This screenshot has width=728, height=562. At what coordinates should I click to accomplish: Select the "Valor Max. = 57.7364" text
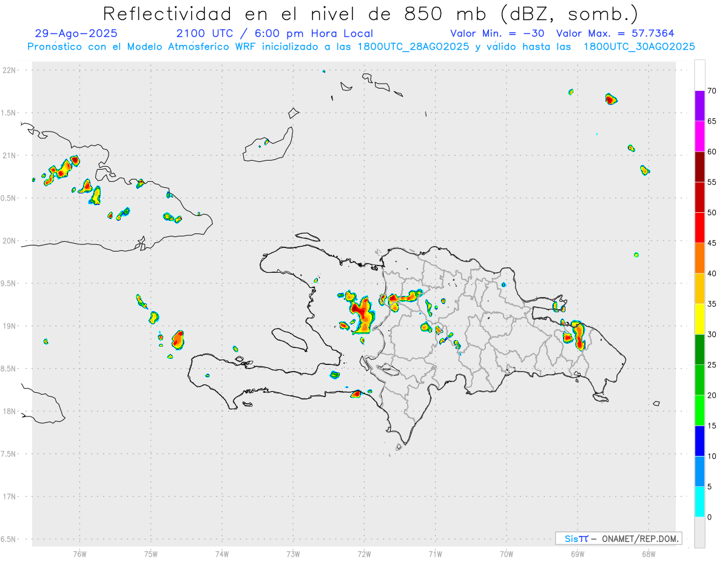(x=615, y=33)
